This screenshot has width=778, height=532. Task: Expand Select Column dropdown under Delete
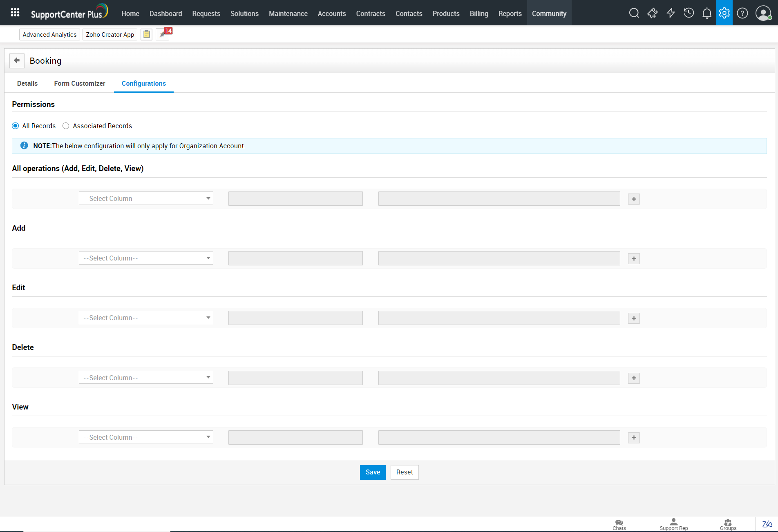(146, 378)
